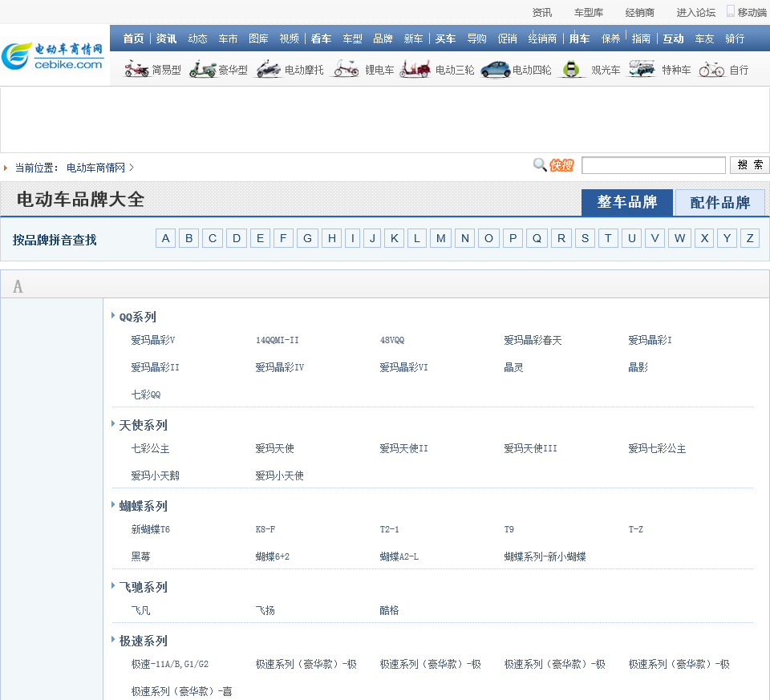Focus the quick search text field
Screen dimensions: 770x700
(x=654, y=165)
